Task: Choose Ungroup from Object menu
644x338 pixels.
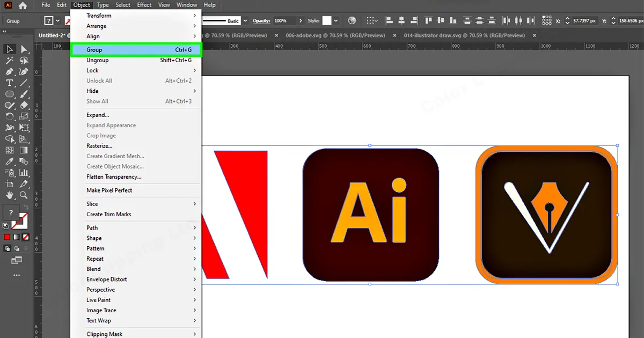Action: click(x=136, y=60)
